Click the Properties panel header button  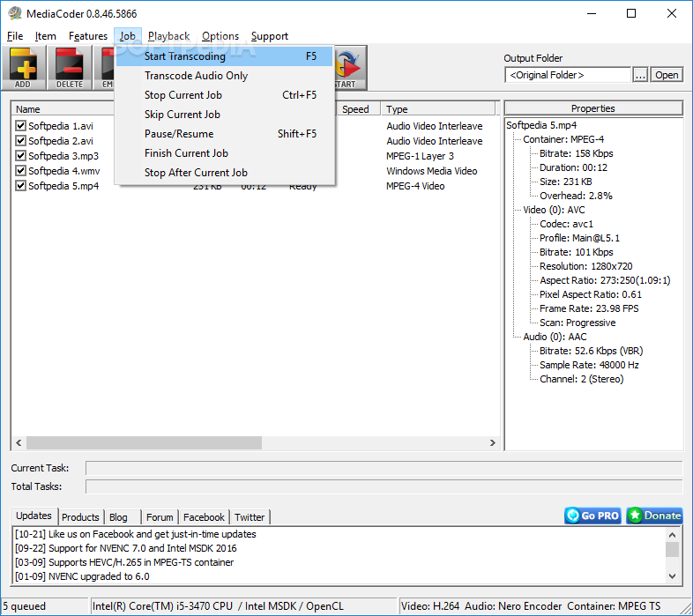[x=593, y=108]
